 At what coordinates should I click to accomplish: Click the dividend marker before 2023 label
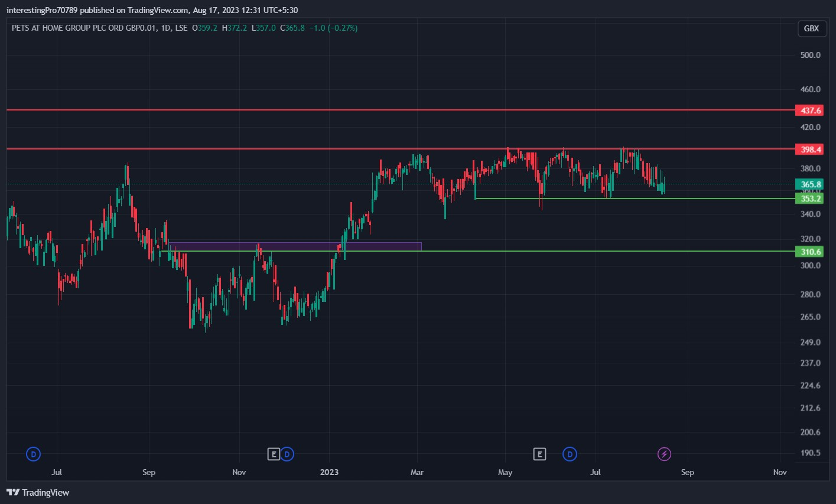(287, 454)
